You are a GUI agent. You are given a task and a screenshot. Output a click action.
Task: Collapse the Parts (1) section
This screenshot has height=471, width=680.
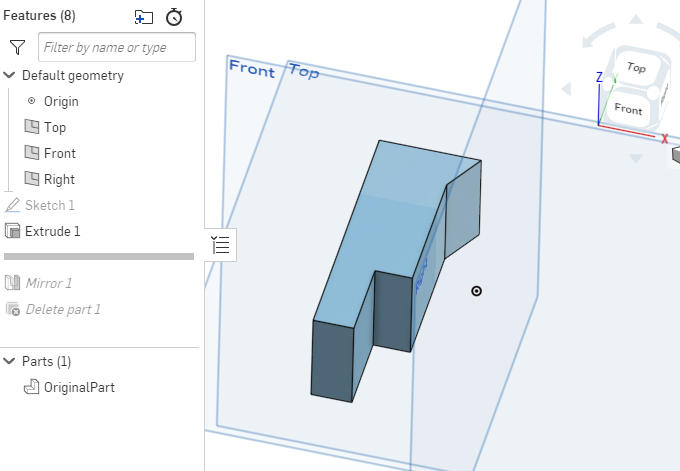[x=9, y=361]
